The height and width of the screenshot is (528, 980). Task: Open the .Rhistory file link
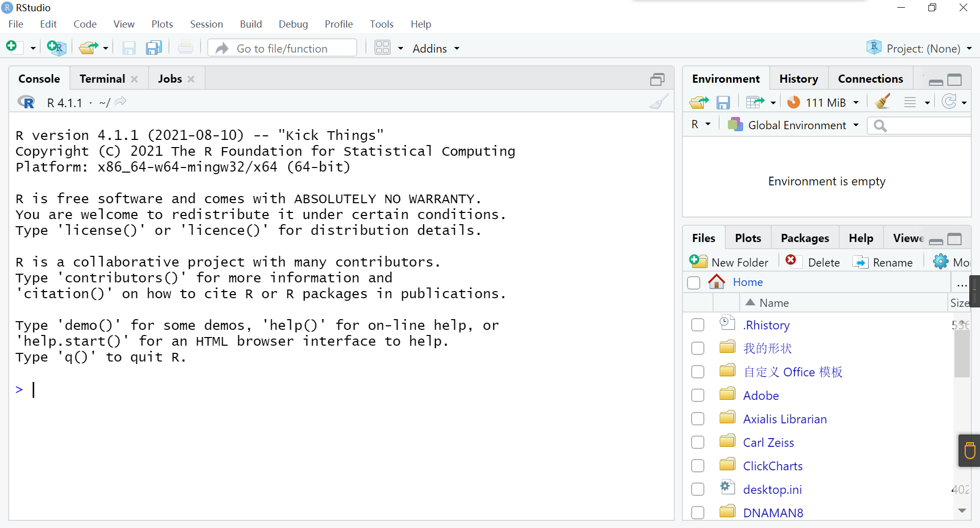(x=767, y=325)
